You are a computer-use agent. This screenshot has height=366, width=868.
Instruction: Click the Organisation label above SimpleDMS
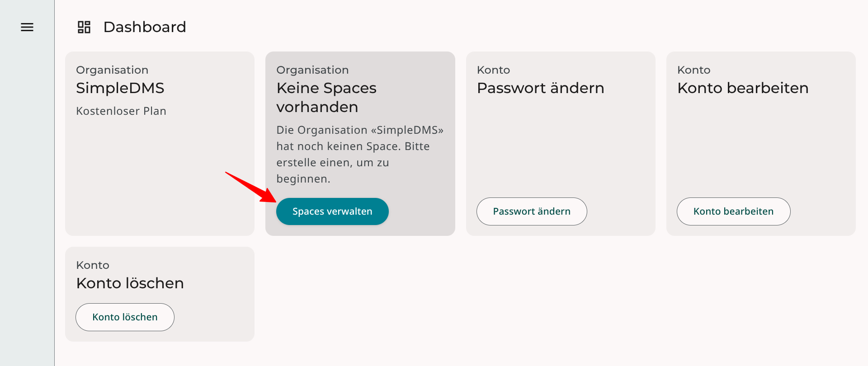pyautogui.click(x=112, y=70)
